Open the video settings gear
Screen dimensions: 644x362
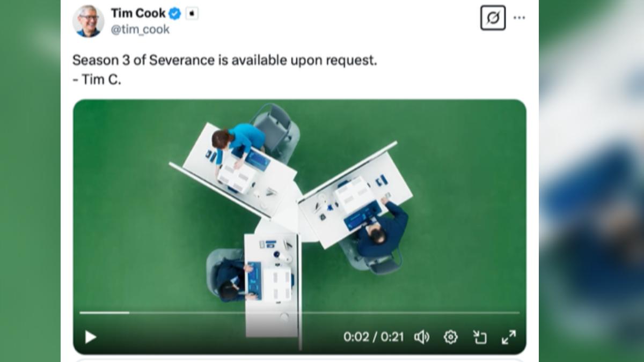click(x=450, y=337)
